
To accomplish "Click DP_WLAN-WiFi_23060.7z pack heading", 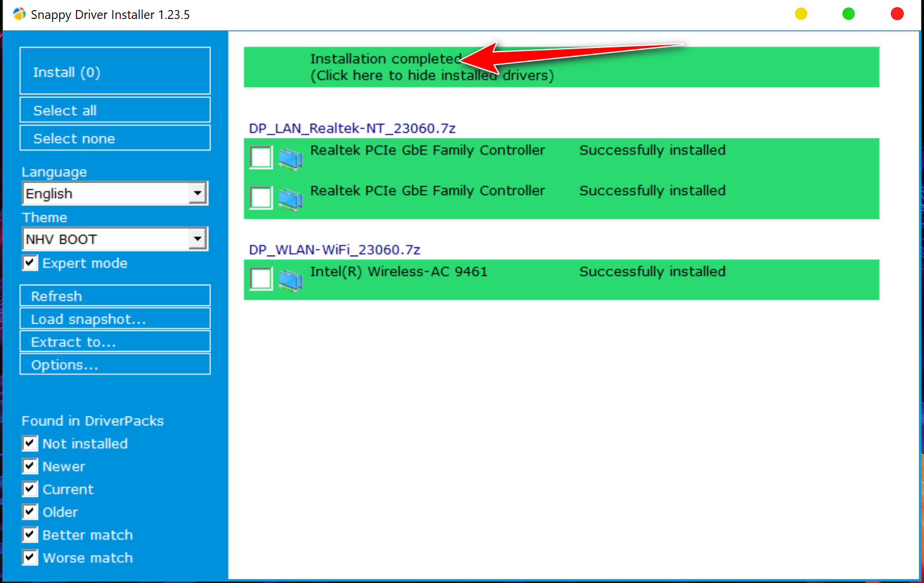I will pos(335,250).
